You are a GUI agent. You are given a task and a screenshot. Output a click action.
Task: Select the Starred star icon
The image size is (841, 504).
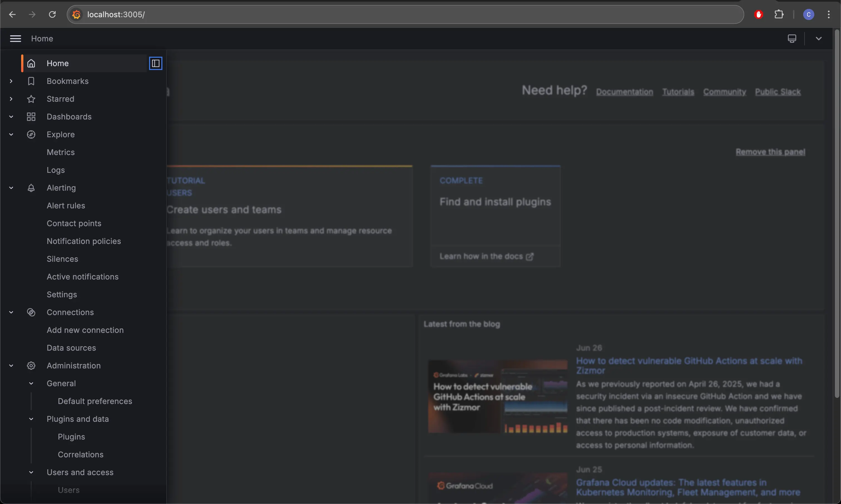click(31, 99)
